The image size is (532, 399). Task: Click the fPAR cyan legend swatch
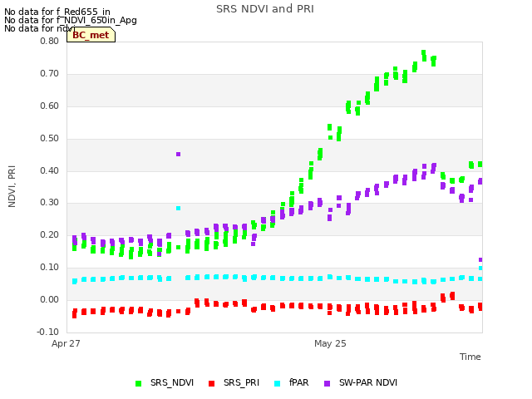point(277,383)
